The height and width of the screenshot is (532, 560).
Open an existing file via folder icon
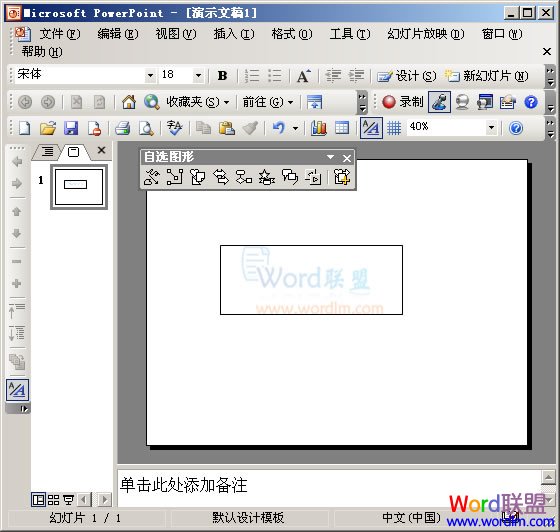tap(48, 128)
